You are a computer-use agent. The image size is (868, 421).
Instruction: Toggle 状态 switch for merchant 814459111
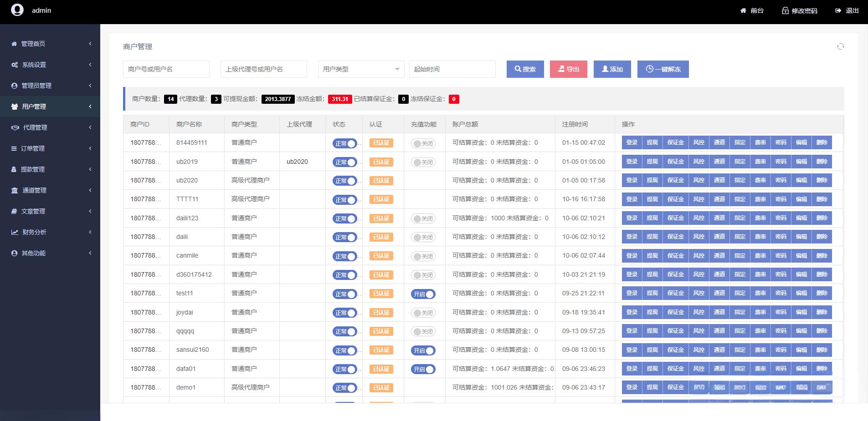click(345, 143)
